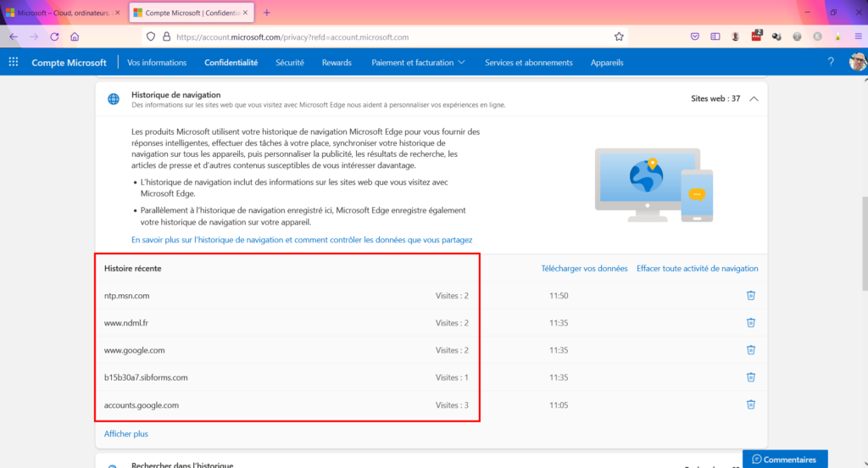This screenshot has width=868, height=468.
Task: Open a new browser tab
Action: [x=267, y=12]
